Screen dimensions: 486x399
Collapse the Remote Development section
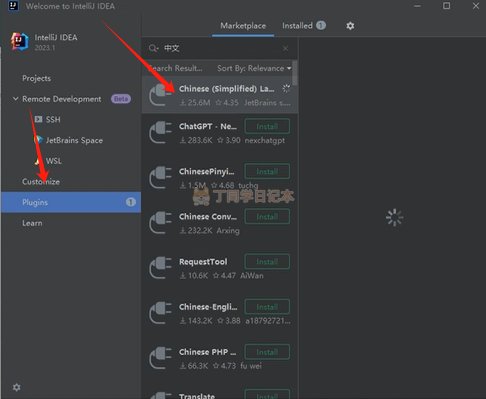pyautogui.click(x=15, y=99)
